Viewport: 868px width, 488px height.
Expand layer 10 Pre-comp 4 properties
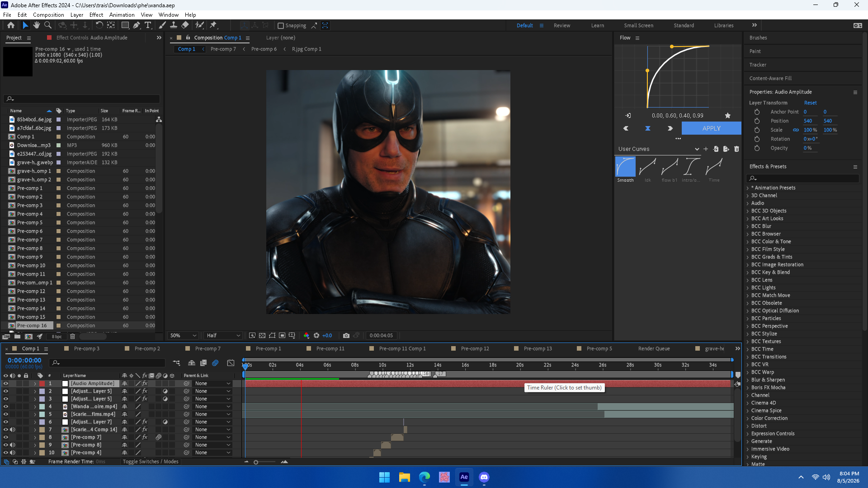35,453
